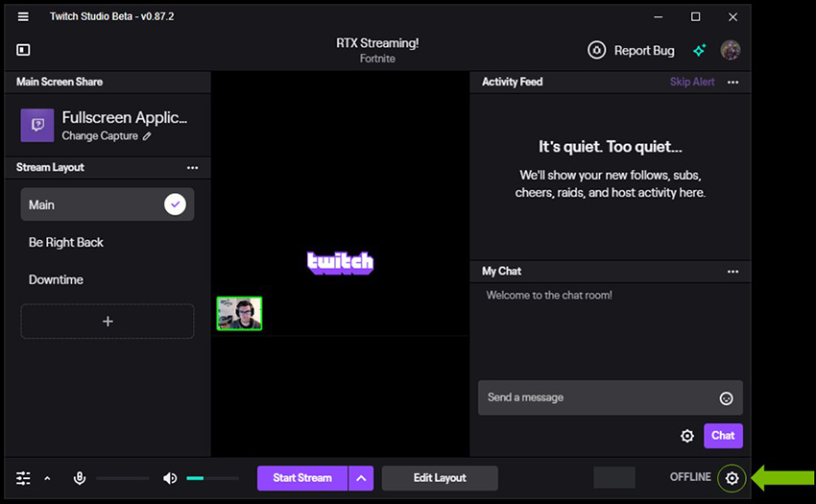
Task: Open Stream Layout more options menu
Action: pyautogui.click(x=192, y=167)
